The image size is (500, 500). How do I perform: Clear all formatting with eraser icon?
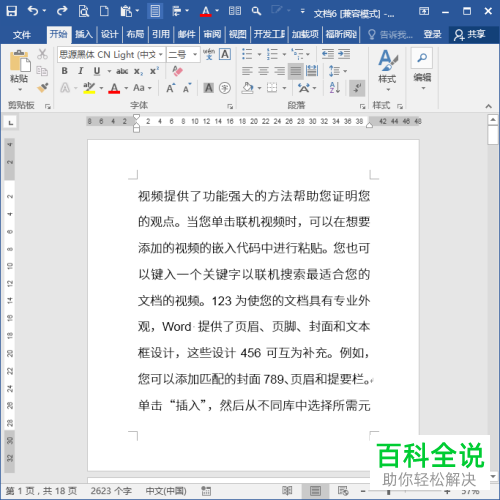coord(177,71)
